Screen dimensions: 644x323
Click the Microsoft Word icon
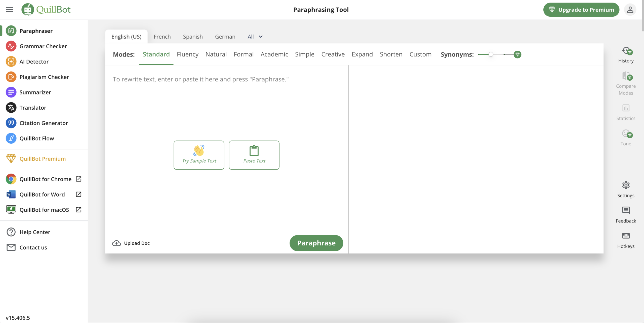[11, 194]
